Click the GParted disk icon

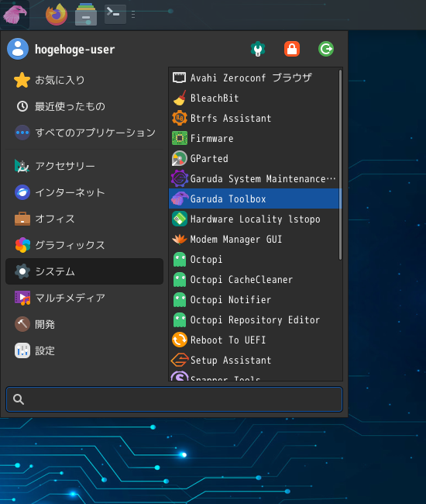pyautogui.click(x=179, y=158)
